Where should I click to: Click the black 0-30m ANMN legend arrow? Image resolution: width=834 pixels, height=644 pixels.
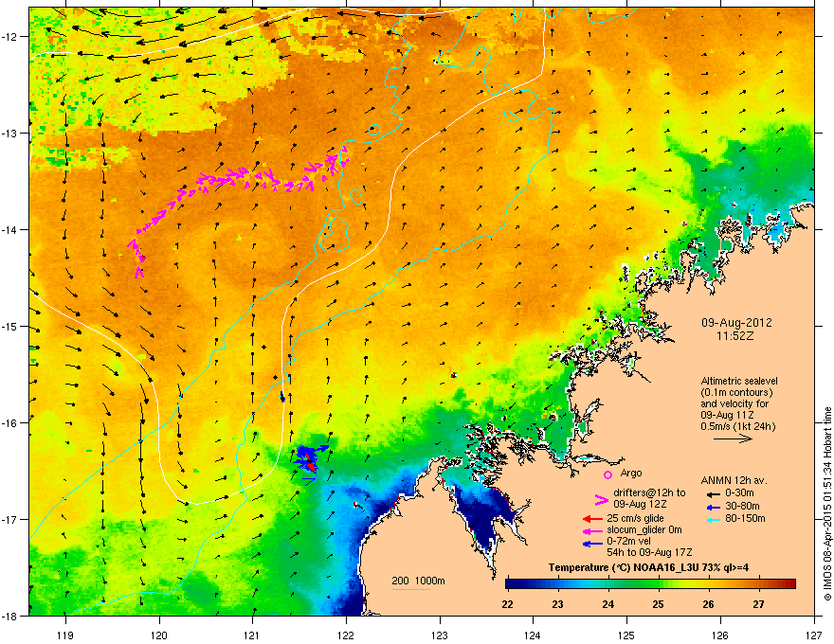click(715, 494)
